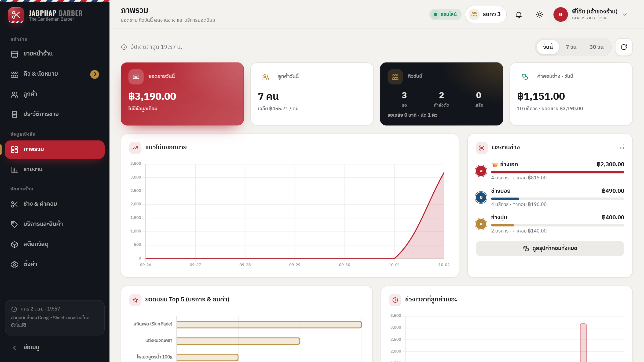This screenshot has width=644, height=362.
Task: Click the ค่าคอมช่าง coins icon
Action: tap(525, 77)
